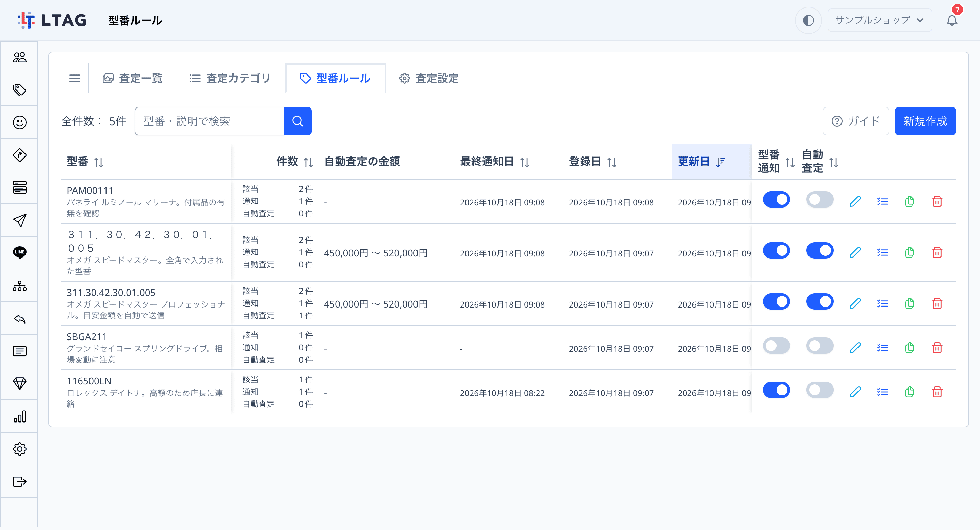Duplicate the 116500LN rule with copy icon
Image resolution: width=980 pixels, height=530 pixels.
(910, 392)
